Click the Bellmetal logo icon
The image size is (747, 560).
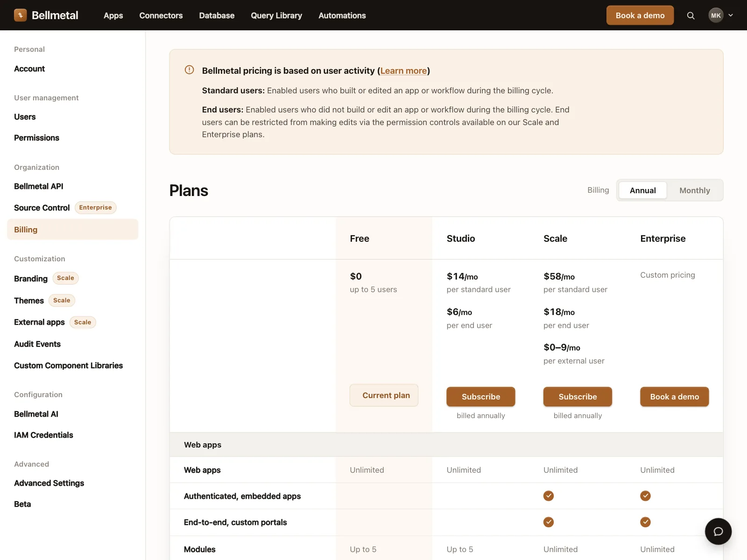coord(20,15)
